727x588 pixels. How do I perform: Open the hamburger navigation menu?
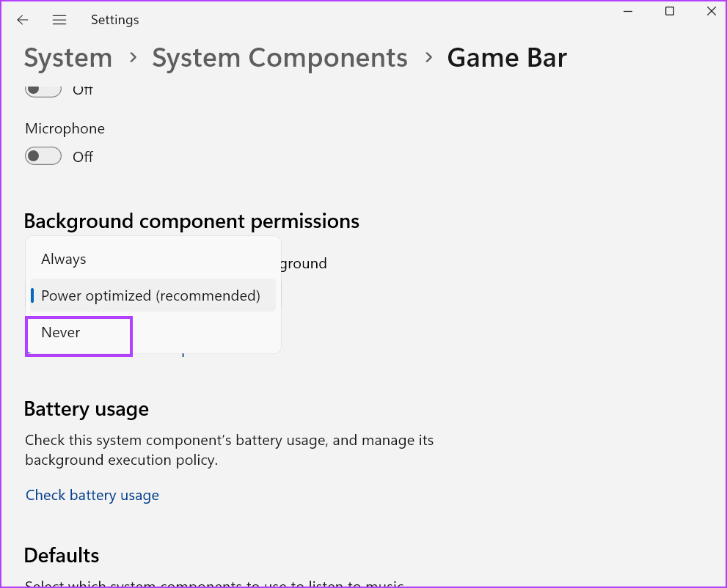59,20
